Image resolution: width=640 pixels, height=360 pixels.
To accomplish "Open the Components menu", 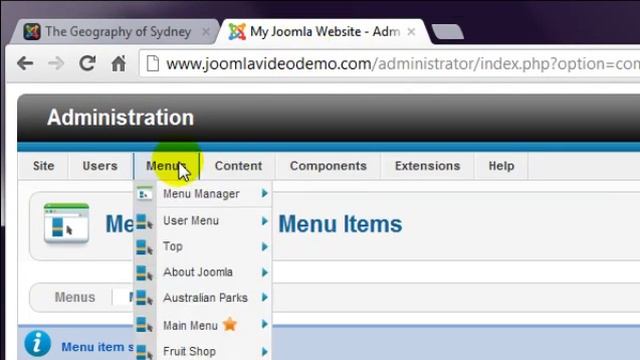I will coord(328,166).
